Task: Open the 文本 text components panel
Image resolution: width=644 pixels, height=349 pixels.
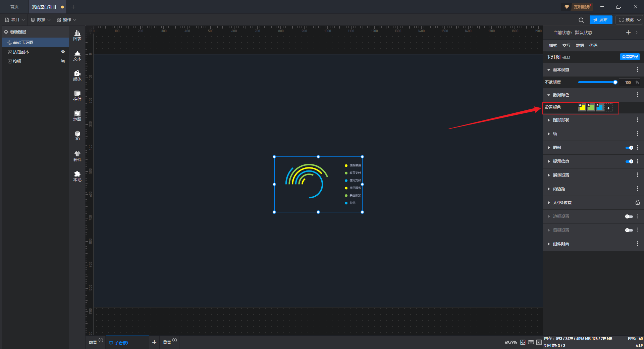Action: point(77,55)
